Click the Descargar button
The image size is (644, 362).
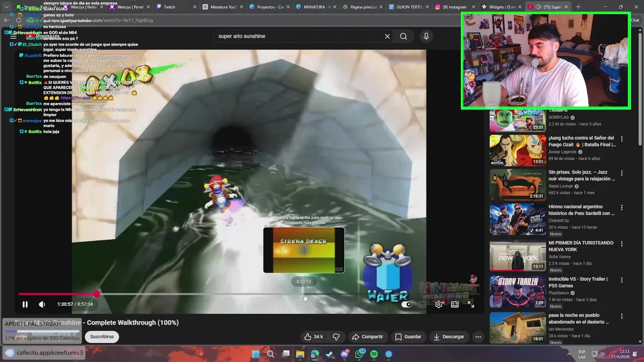(x=449, y=337)
